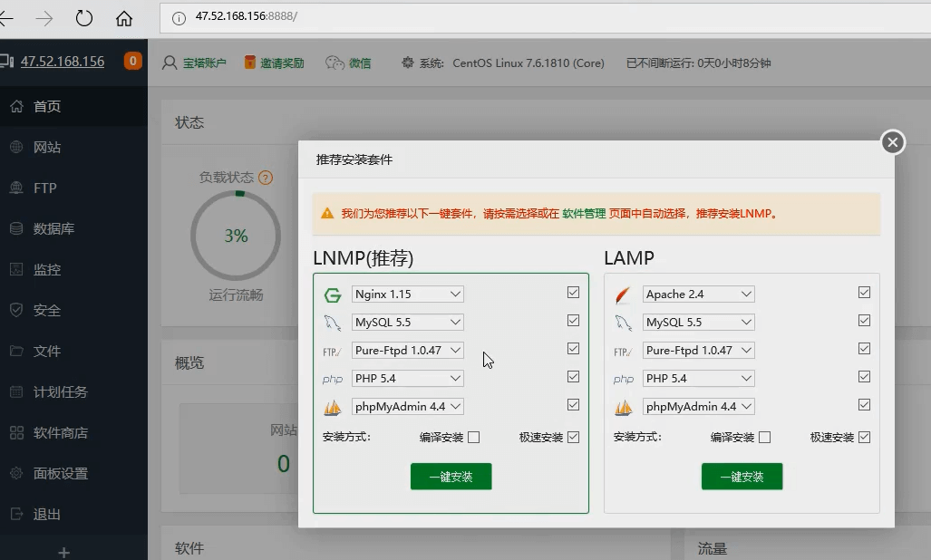
Task: Open the LAMP Pure-Ftpd 1.0.47 dropdown
Action: click(x=698, y=351)
